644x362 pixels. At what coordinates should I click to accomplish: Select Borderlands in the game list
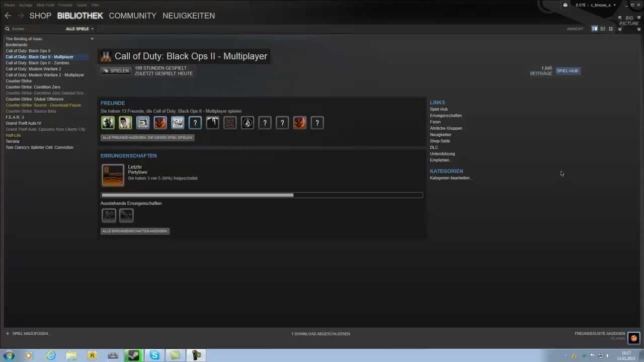tap(16, 45)
